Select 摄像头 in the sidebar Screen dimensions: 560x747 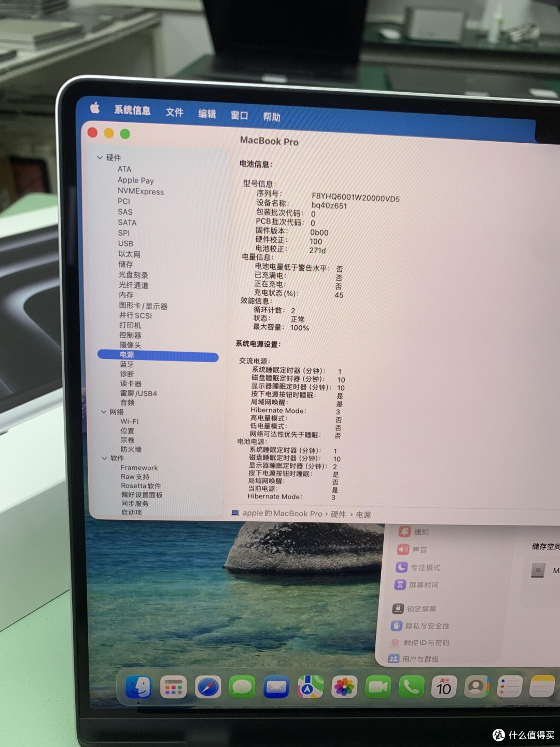click(130, 345)
